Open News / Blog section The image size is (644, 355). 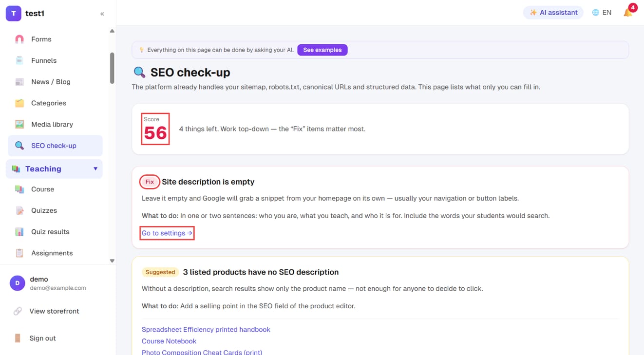click(x=55, y=82)
